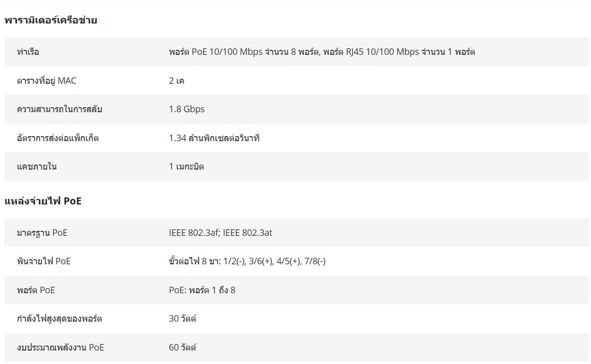Select the พอร์ต PoE row label
The image size is (591, 364).
[36, 290]
